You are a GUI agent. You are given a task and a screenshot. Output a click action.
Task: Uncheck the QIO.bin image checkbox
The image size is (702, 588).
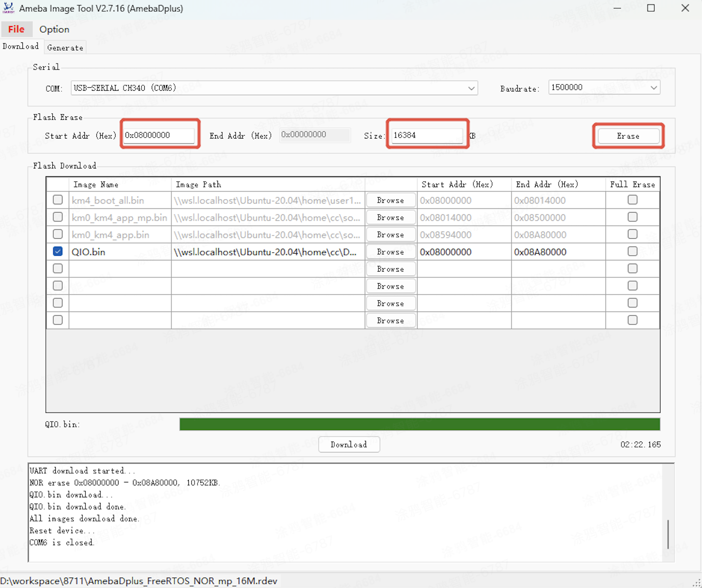coord(58,252)
